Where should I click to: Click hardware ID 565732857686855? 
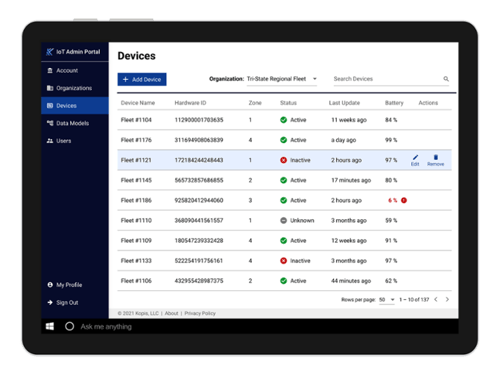coord(199,180)
